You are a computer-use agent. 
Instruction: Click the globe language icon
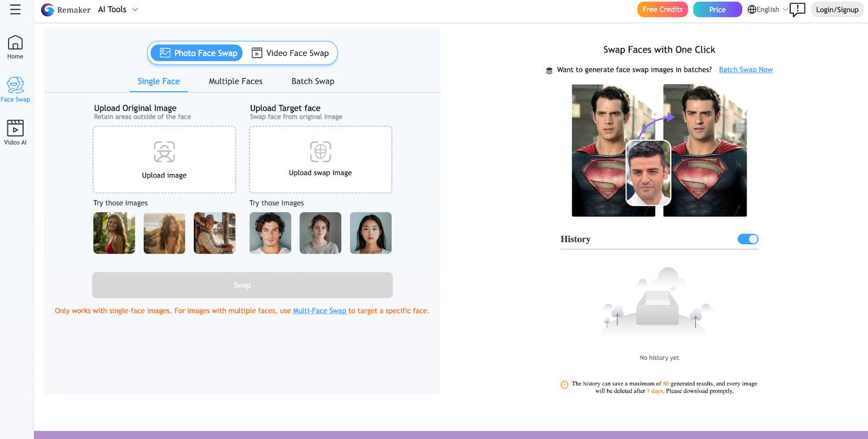752,9
